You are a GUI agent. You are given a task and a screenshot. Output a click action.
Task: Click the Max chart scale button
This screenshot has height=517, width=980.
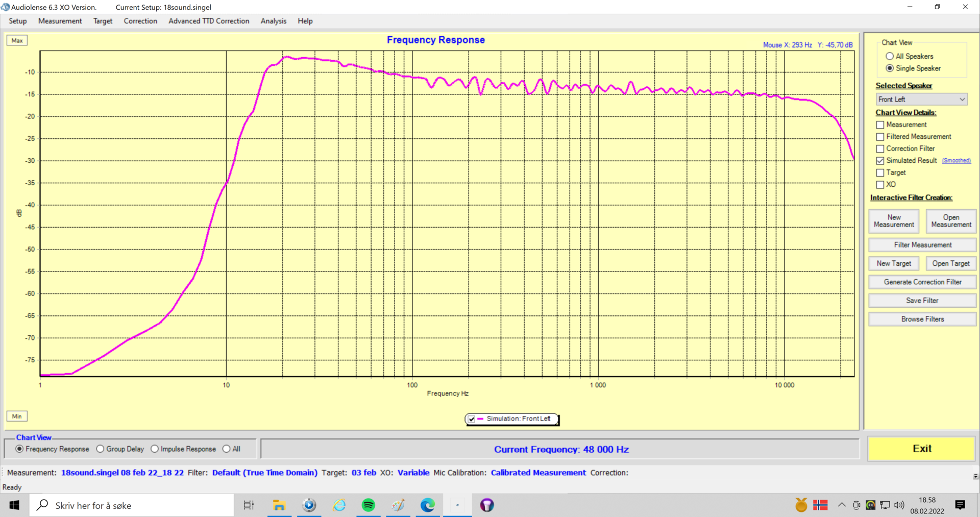17,40
